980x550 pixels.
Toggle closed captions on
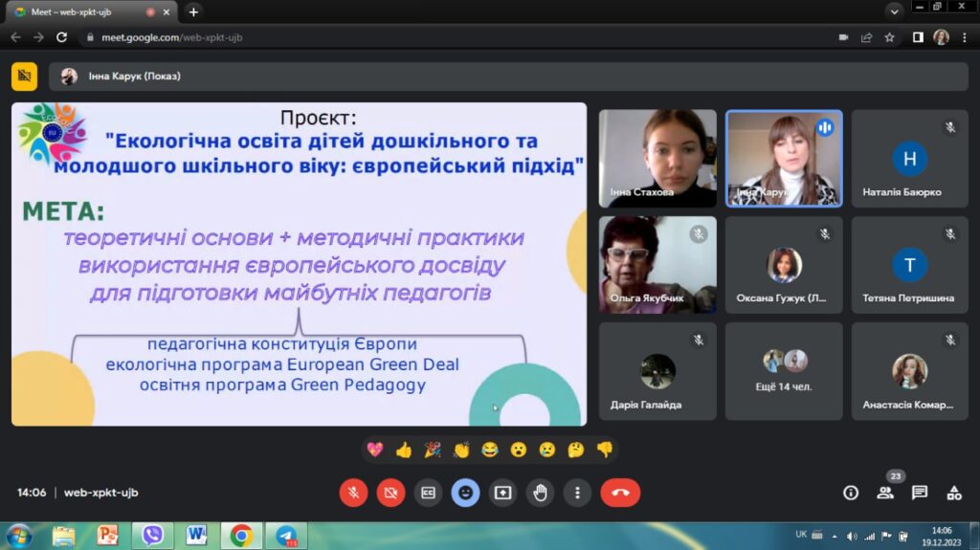click(428, 493)
